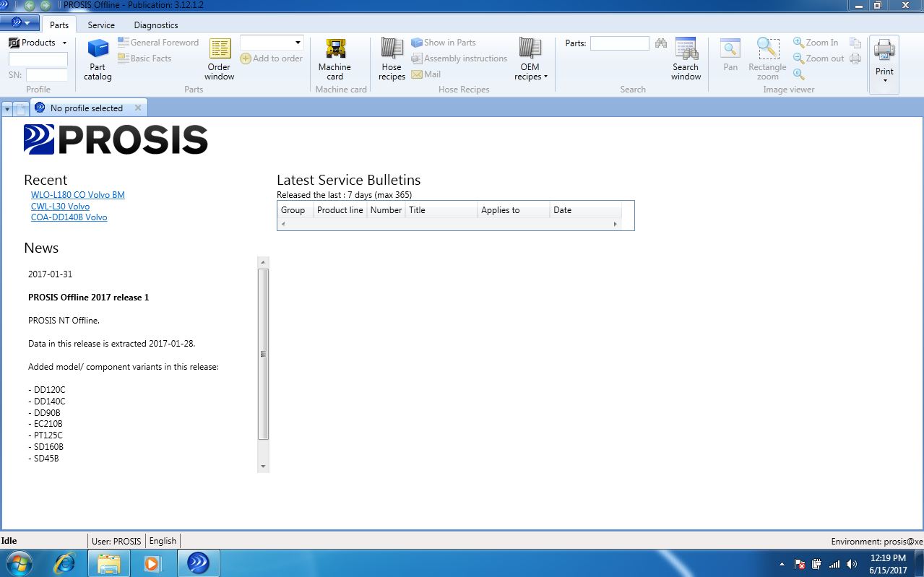Screen dimensions: 924x577
Task: Open recent COA-DD140B Volvo
Action: click(x=69, y=217)
